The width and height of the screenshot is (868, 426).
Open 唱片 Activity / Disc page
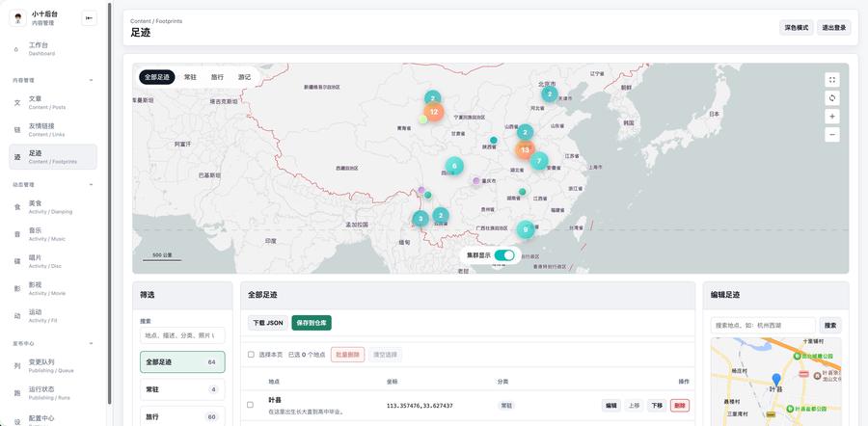coord(53,261)
